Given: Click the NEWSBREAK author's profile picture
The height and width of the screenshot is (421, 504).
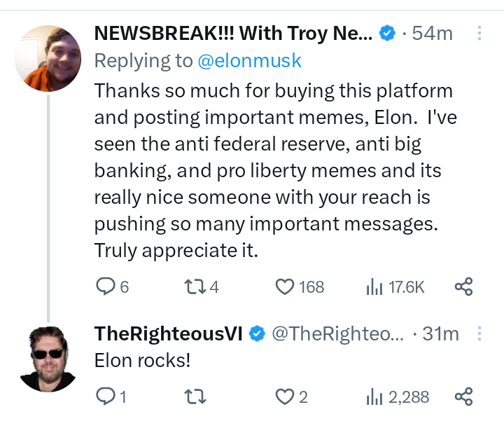Looking at the screenshot, I should point(48,58).
